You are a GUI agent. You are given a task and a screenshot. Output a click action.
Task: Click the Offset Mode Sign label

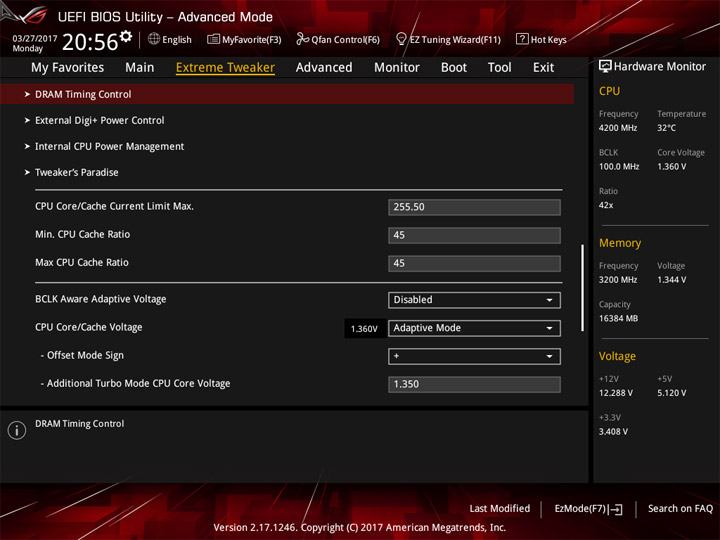point(85,355)
